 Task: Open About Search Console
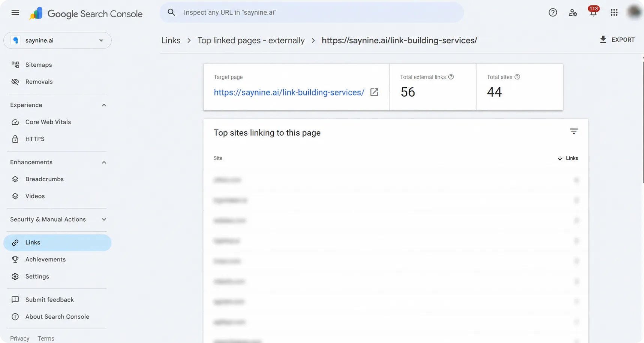57,317
